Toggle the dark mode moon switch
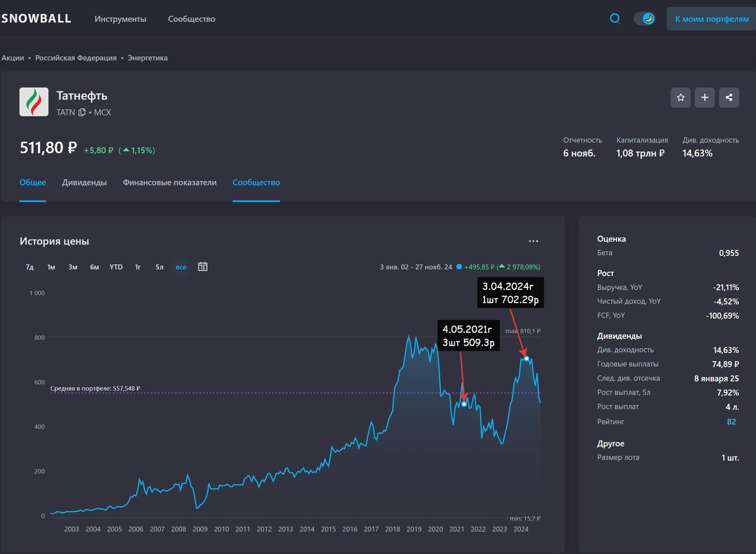756x554 pixels. pos(644,19)
